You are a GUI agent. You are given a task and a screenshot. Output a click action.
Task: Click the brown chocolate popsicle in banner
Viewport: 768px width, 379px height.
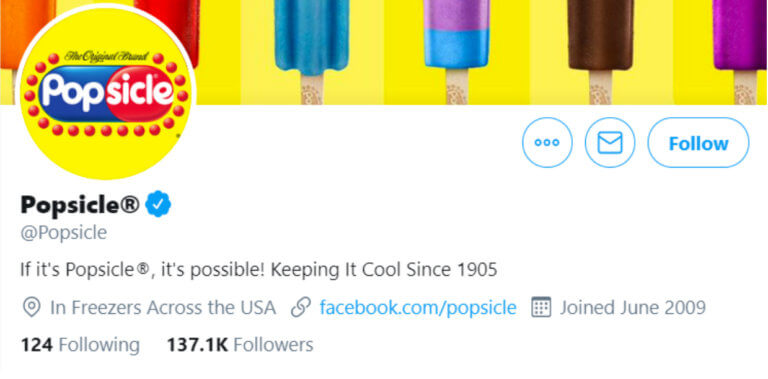click(600, 49)
